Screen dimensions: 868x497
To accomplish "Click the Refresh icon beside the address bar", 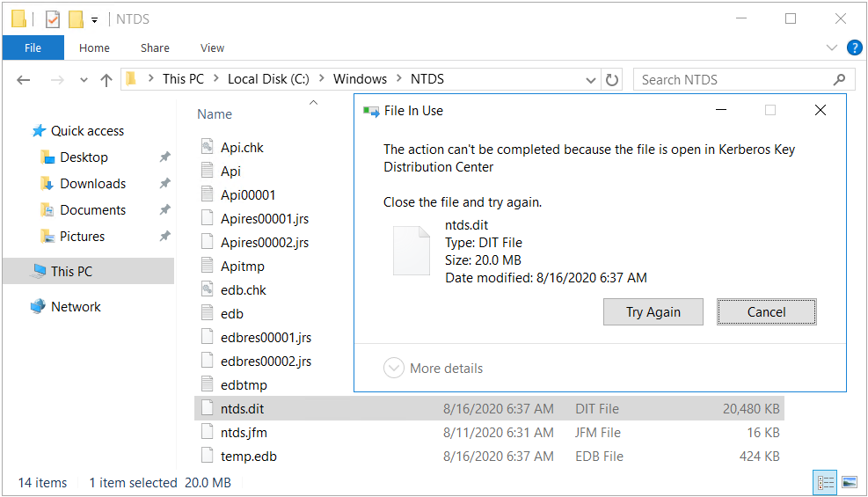I will point(612,80).
